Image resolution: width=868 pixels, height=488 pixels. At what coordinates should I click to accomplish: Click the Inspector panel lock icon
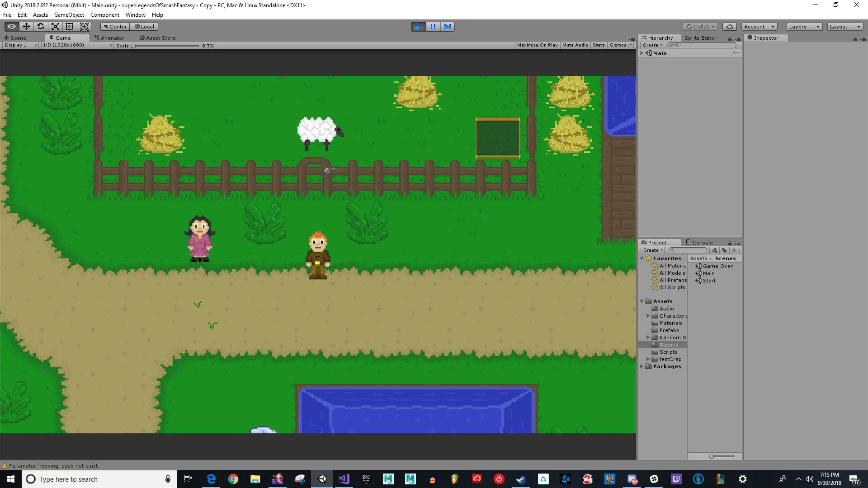click(855, 38)
